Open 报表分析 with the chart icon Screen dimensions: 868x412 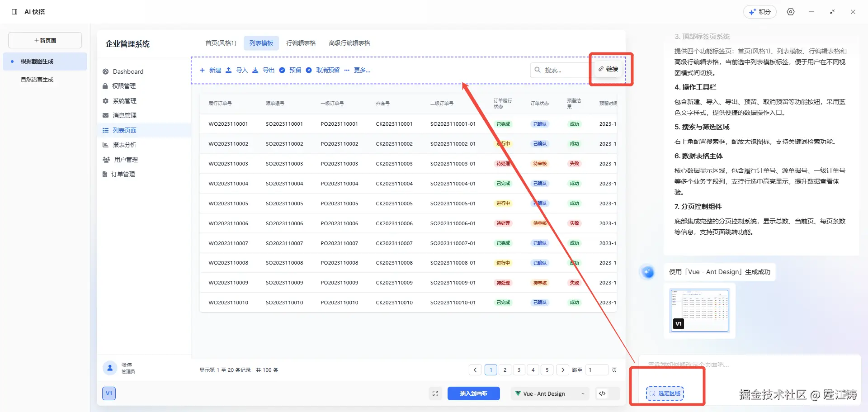click(119, 145)
